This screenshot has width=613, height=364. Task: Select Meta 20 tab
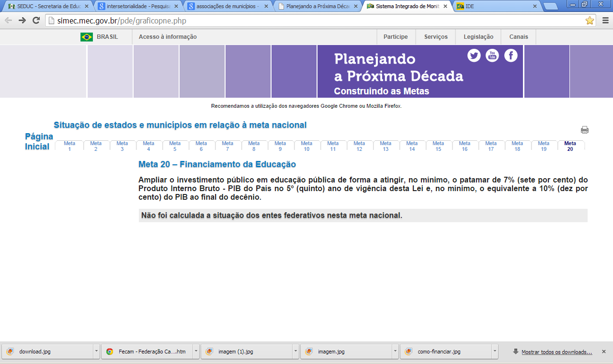[570, 146]
